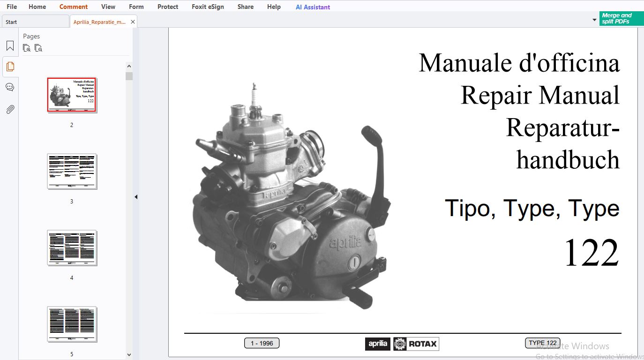Click the '1 - 1996' label on the page

262,343
